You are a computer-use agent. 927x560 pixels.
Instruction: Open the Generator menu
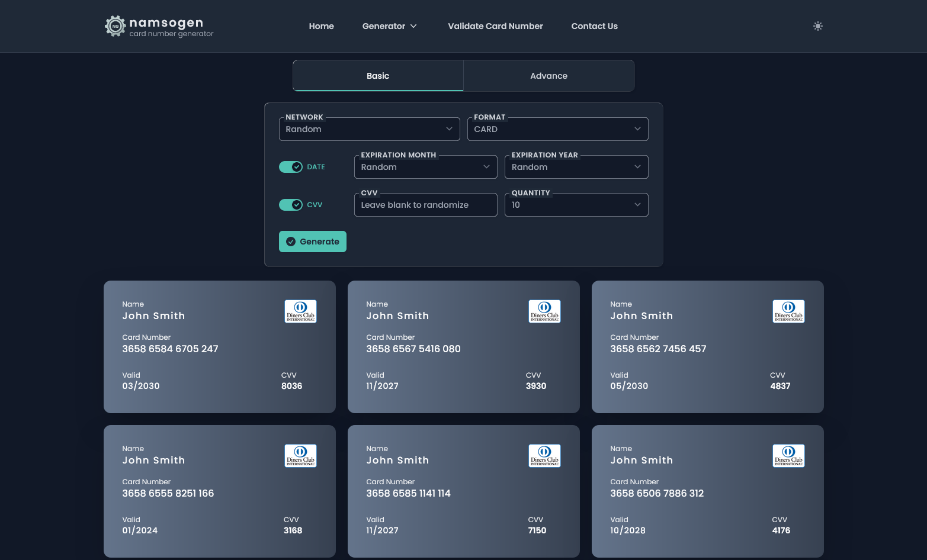click(389, 26)
